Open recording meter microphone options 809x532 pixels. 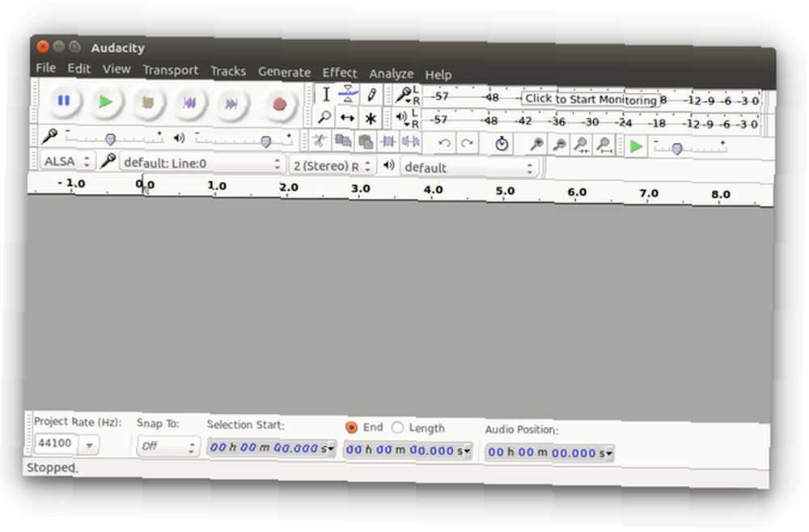[x=404, y=95]
